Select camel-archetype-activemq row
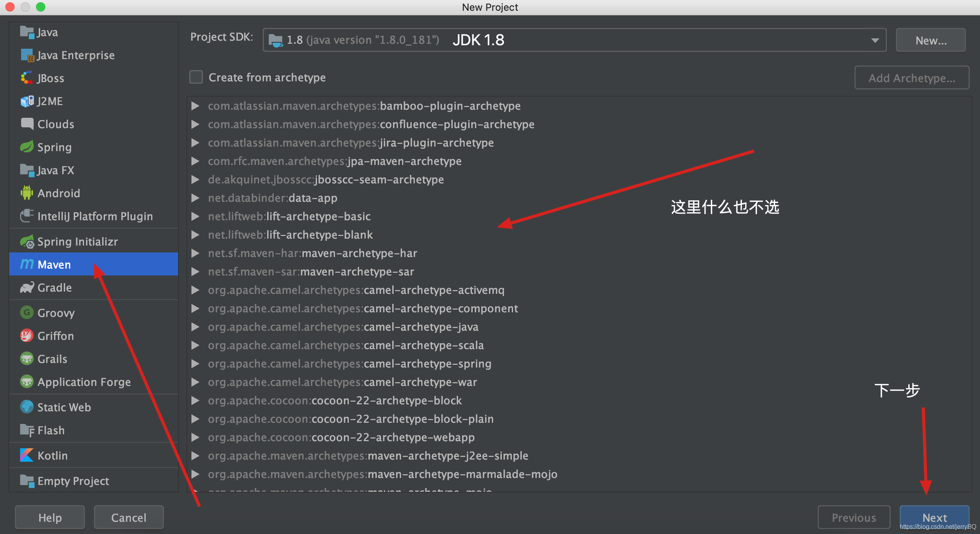This screenshot has width=980, height=534. 579,290
